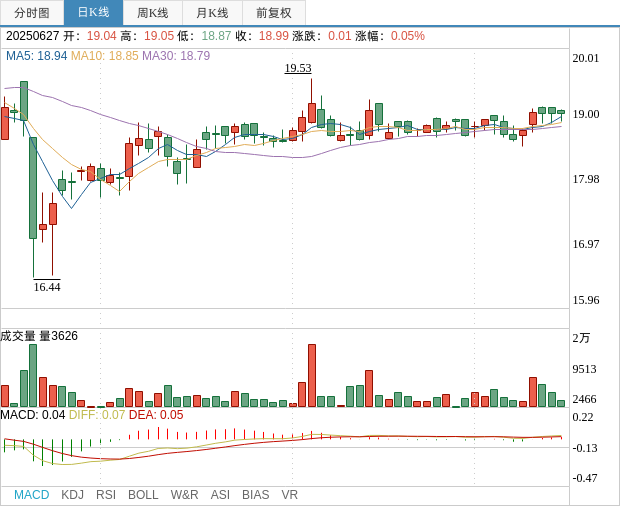Click the -0.13 MACD axis label
Viewport: 620px width, 506px height.
(x=585, y=448)
